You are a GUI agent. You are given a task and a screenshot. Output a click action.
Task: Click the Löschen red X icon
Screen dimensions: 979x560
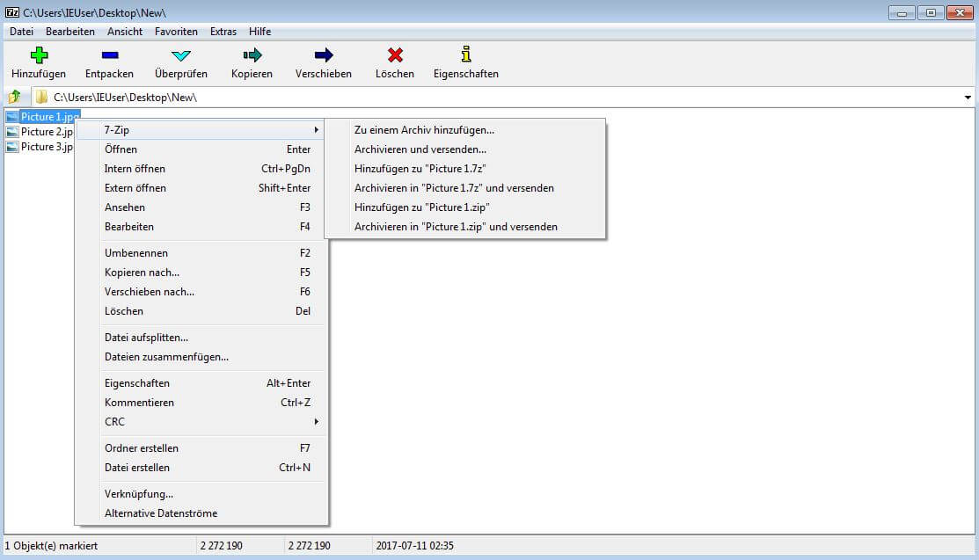(x=395, y=55)
